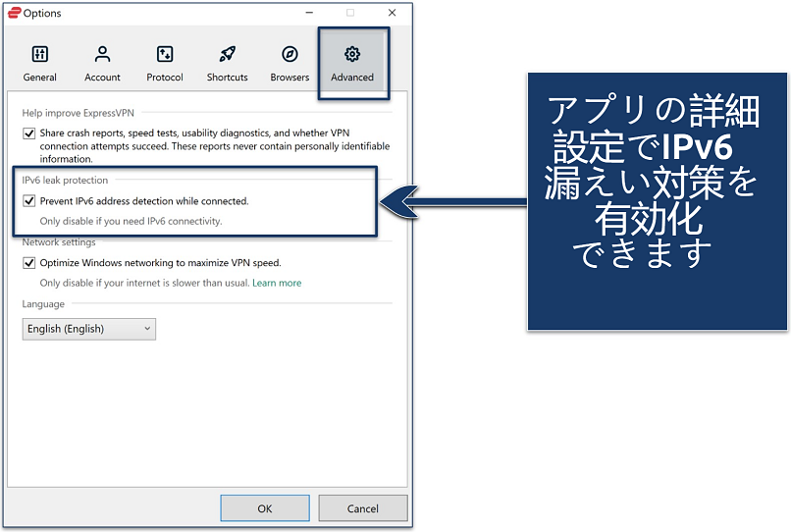This screenshot has height=532, width=791.
Task: Toggle Optimize Windows networking checkbox
Action: pyautogui.click(x=28, y=263)
